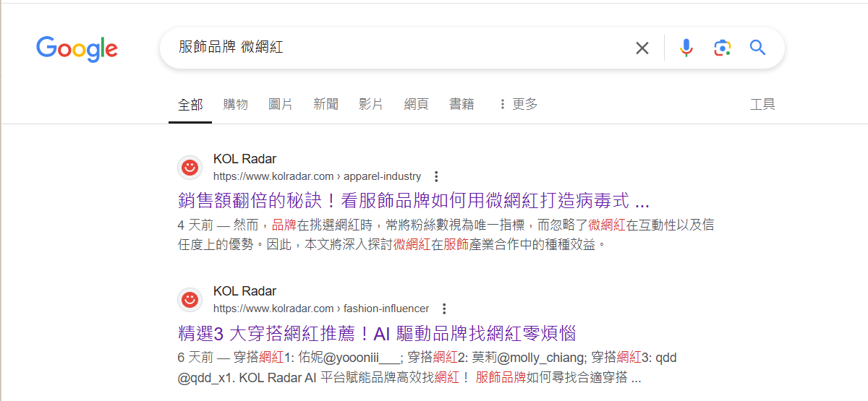Click KOL Radar favicon of apparel-industry result
Screen dimensions: 868x401
pos(190,168)
